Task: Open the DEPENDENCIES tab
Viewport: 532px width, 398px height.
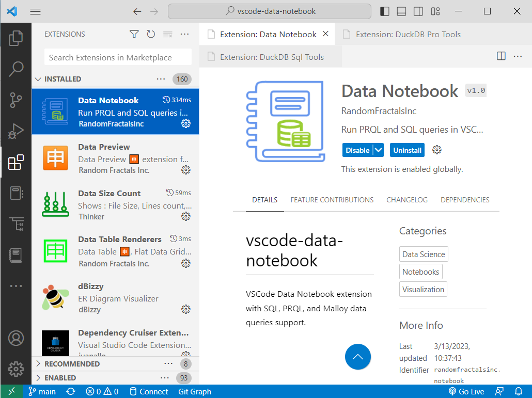Action: pyautogui.click(x=465, y=200)
